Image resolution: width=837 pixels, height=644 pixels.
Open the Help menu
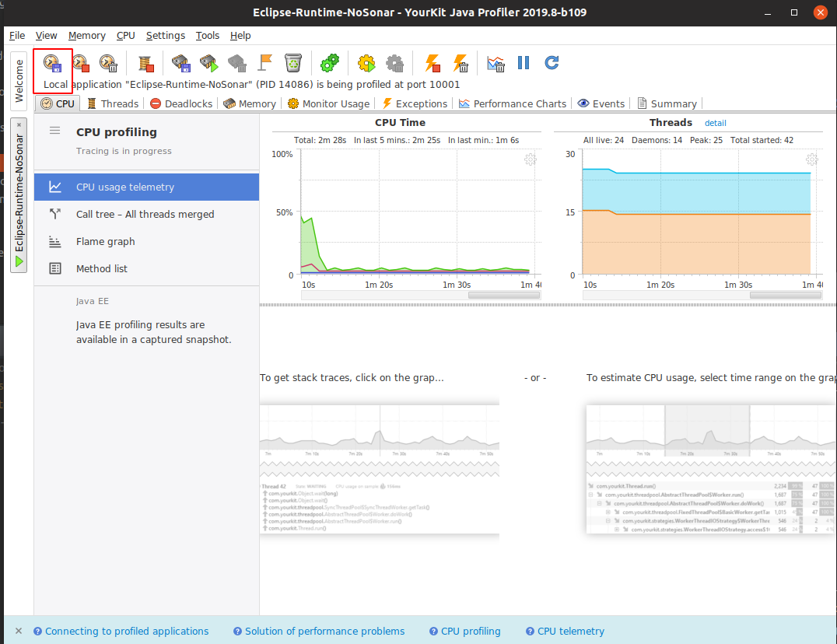tap(240, 35)
